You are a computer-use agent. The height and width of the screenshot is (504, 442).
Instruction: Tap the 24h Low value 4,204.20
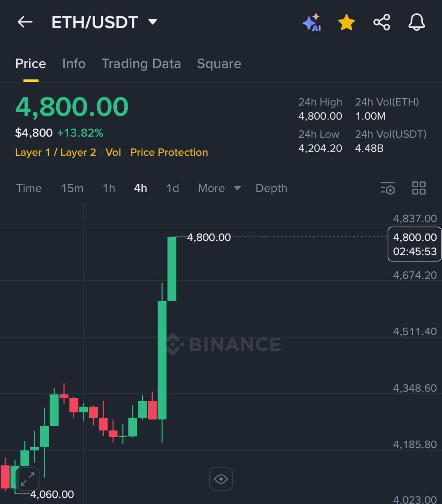320,148
